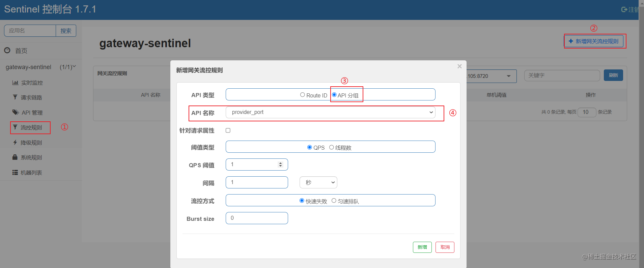Viewport: 644px width, 268px height.
Task: Select the Route ID radio button
Action: coord(303,95)
